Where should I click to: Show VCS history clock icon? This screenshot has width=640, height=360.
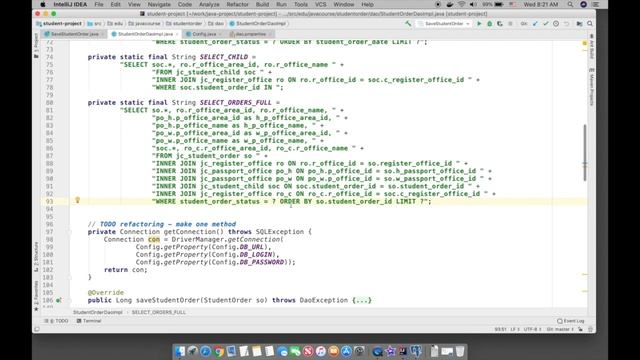click(556, 24)
